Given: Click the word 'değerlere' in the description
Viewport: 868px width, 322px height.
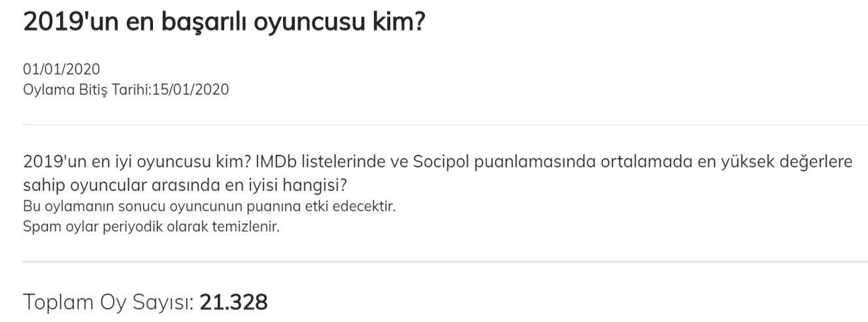Looking at the screenshot, I should tap(817, 162).
